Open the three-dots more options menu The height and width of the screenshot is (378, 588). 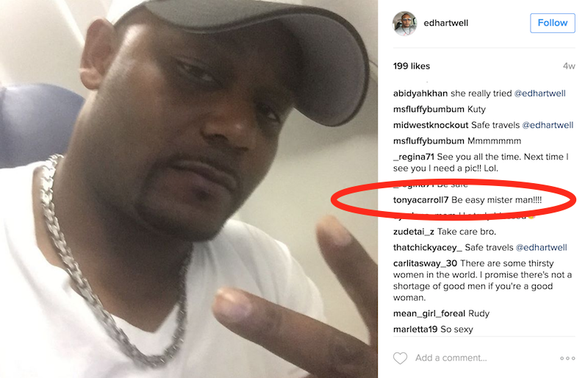point(567,358)
